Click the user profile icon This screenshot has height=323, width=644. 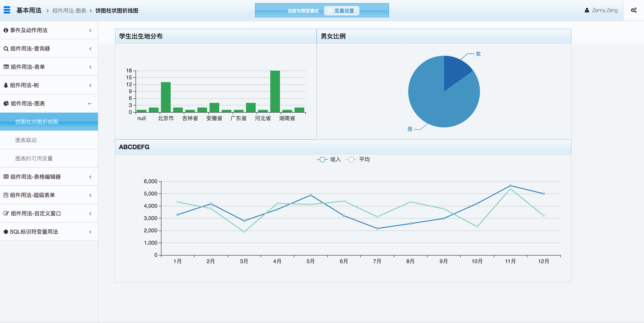coord(587,10)
